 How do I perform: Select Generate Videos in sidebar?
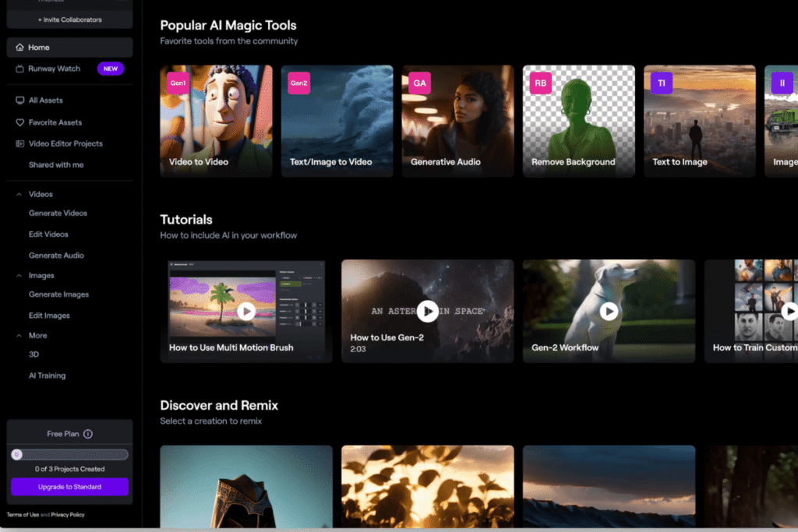coord(58,213)
